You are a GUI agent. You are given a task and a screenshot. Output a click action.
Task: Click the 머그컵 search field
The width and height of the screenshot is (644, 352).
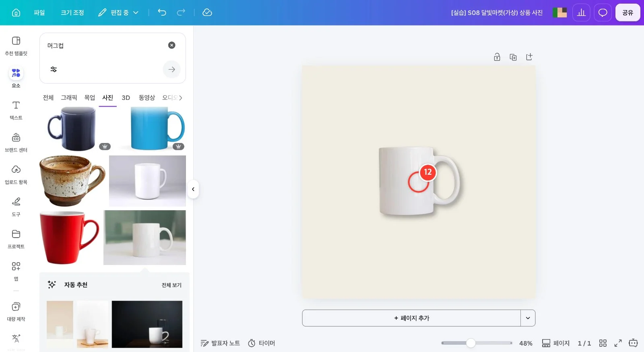105,46
